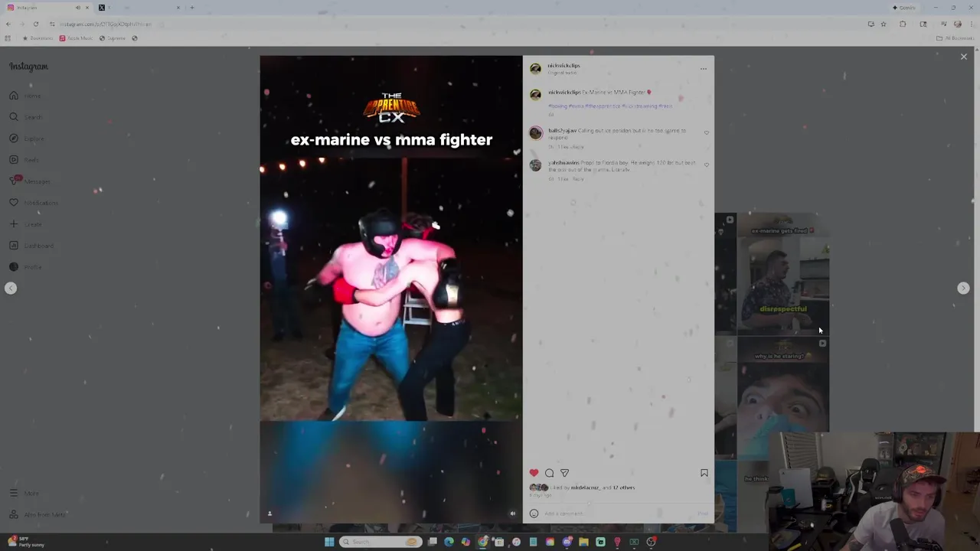
Task: Bookmark this page with the star
Action: (883, 24)
